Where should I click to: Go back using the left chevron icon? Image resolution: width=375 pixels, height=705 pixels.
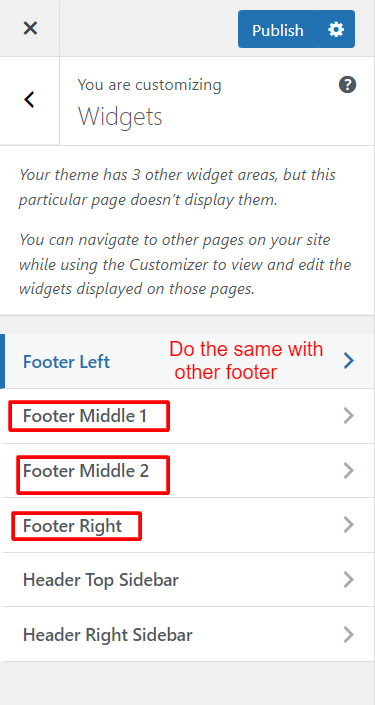coord(30,100)
